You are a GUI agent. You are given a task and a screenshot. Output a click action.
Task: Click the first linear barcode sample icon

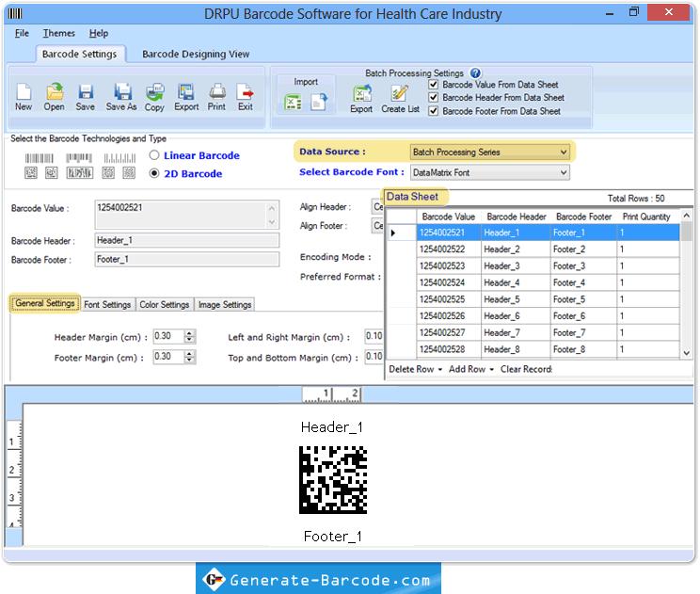(x=40, y=158)
